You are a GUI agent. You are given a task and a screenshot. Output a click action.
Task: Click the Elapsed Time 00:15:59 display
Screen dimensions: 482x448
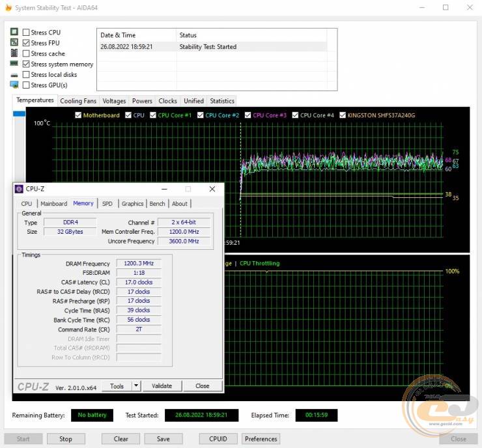tap(317, 415)
